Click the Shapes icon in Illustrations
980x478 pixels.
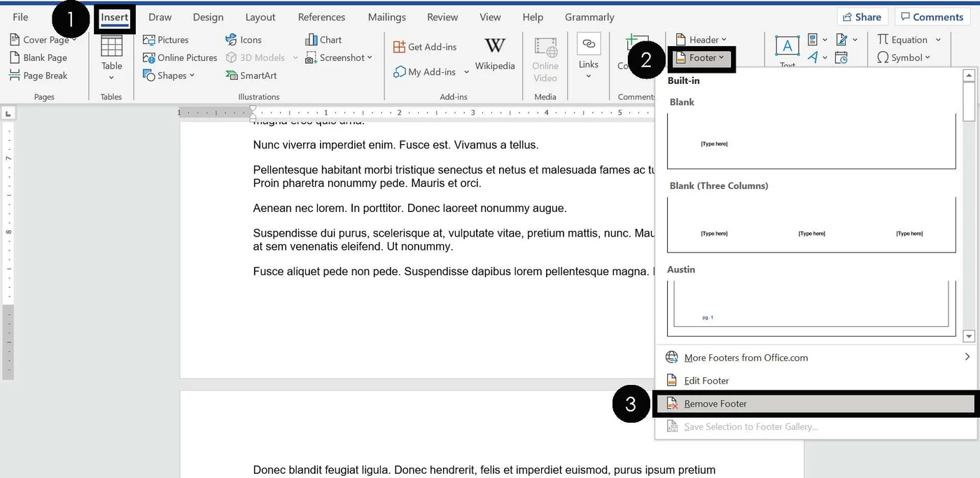[x=148, y=76]
